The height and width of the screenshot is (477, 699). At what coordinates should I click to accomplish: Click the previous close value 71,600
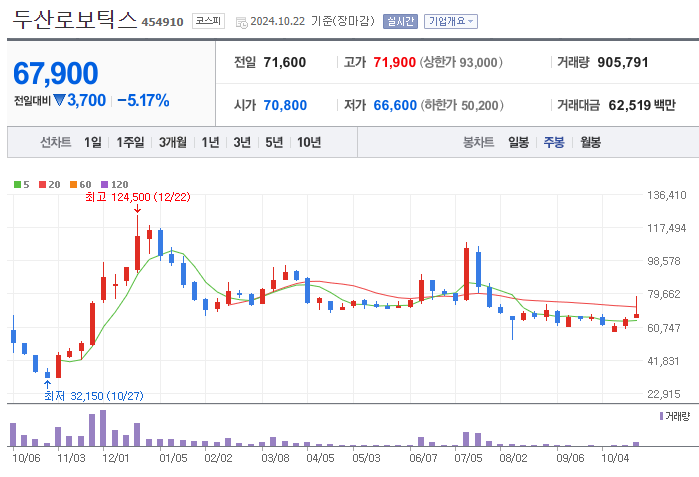coord(284,62)
